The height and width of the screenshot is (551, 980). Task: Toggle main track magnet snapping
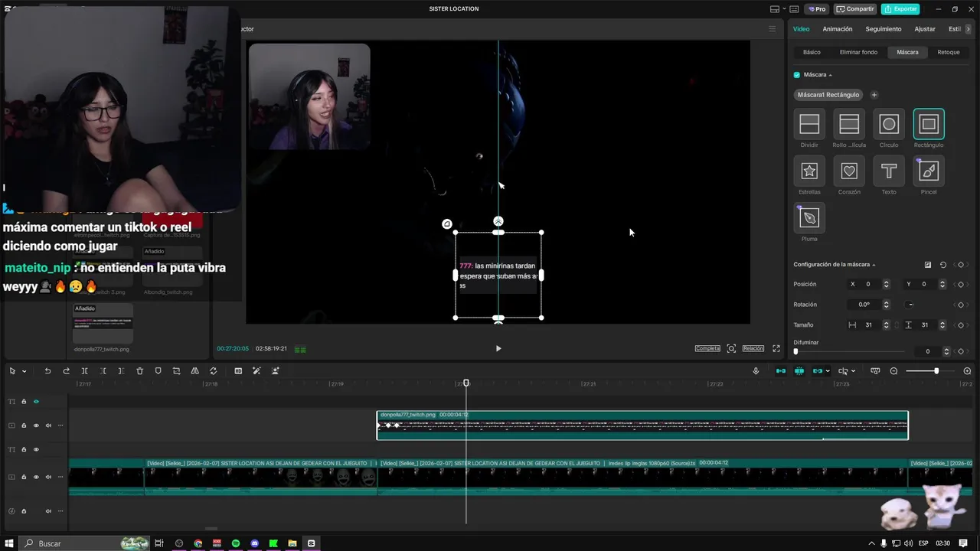click(781, 371)
